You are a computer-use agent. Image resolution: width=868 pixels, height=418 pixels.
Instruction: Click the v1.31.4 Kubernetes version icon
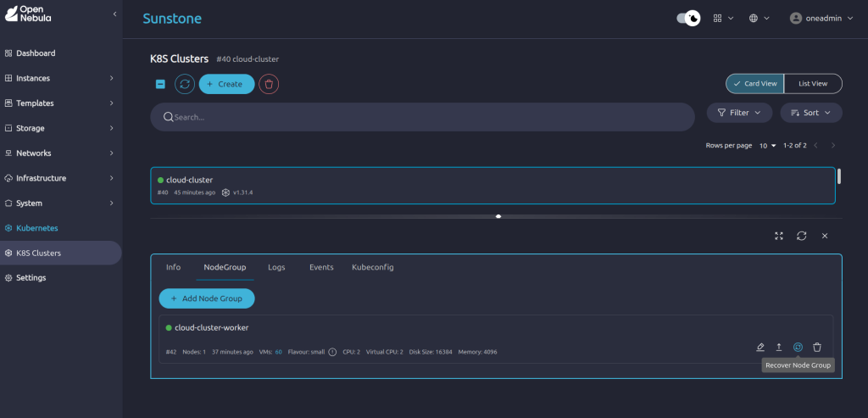pos(225,192)
